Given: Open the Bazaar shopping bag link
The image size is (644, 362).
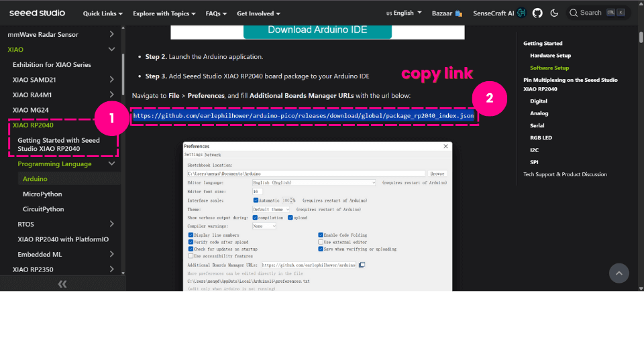Looking at the screenshot, I should [x=459, y=13].
